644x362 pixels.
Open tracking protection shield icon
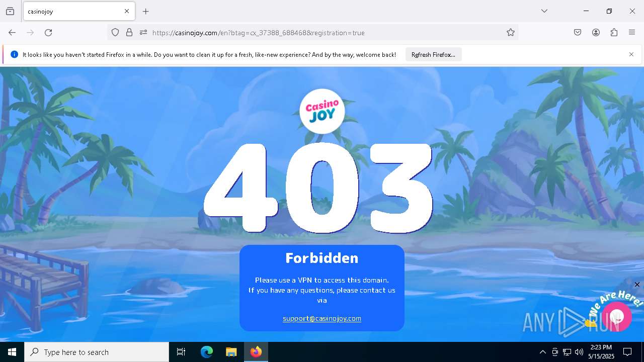tap(115, 33)
